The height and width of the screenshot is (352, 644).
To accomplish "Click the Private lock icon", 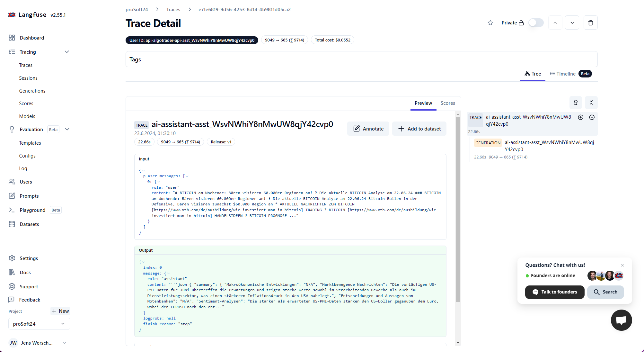I will coord(521,23).
